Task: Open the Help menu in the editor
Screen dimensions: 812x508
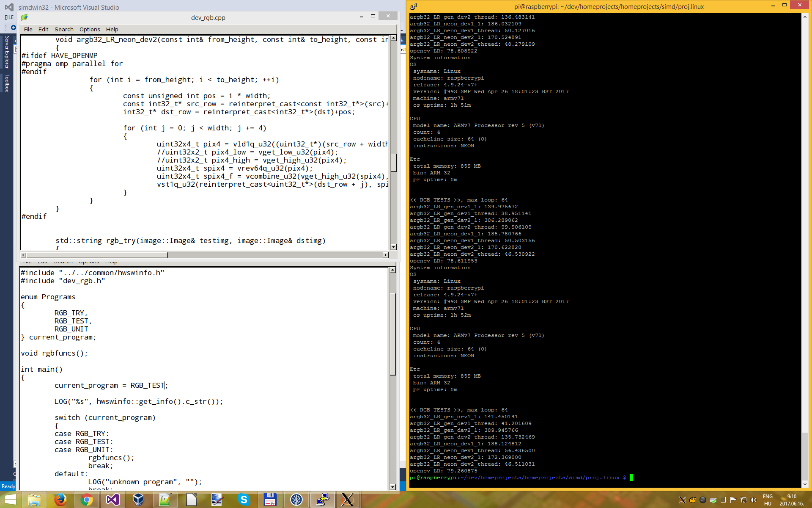Action: click(112, 29)
